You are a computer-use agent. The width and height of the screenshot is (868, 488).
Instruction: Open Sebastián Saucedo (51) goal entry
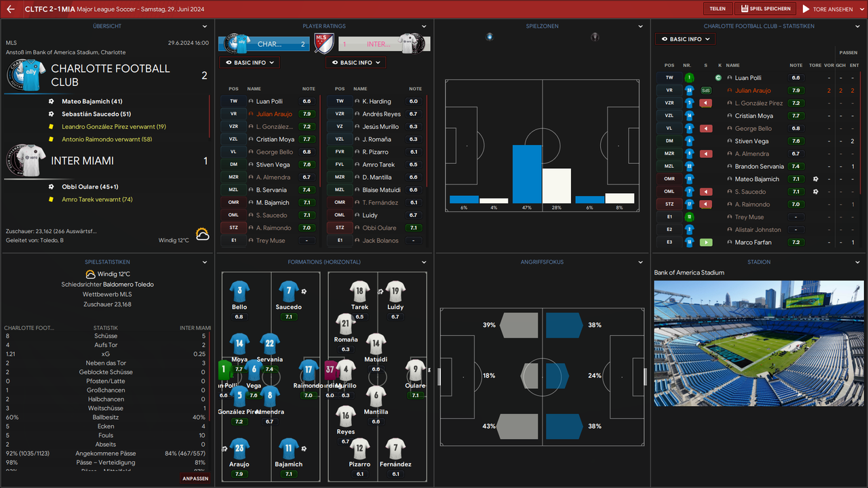(x=96, y=114)
